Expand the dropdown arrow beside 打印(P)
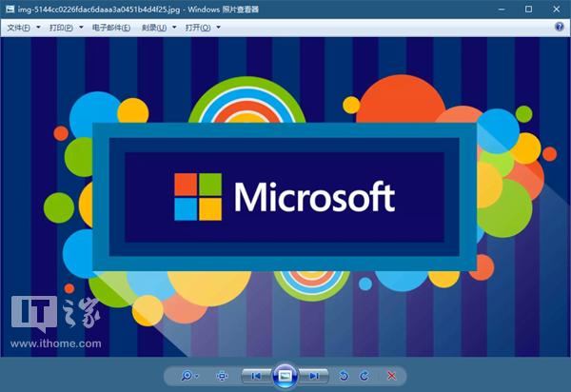The image size is (571, 392). coord(81,28)
